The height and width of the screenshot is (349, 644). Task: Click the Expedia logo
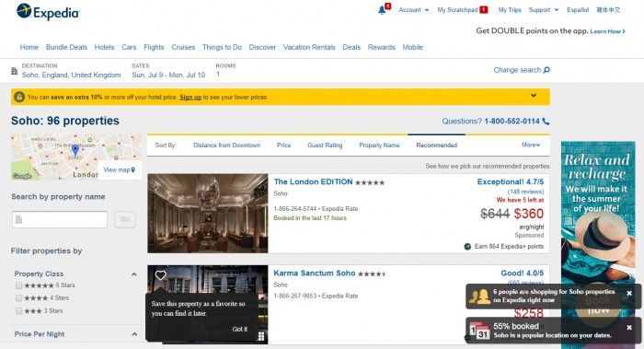[x=48, y=12]
